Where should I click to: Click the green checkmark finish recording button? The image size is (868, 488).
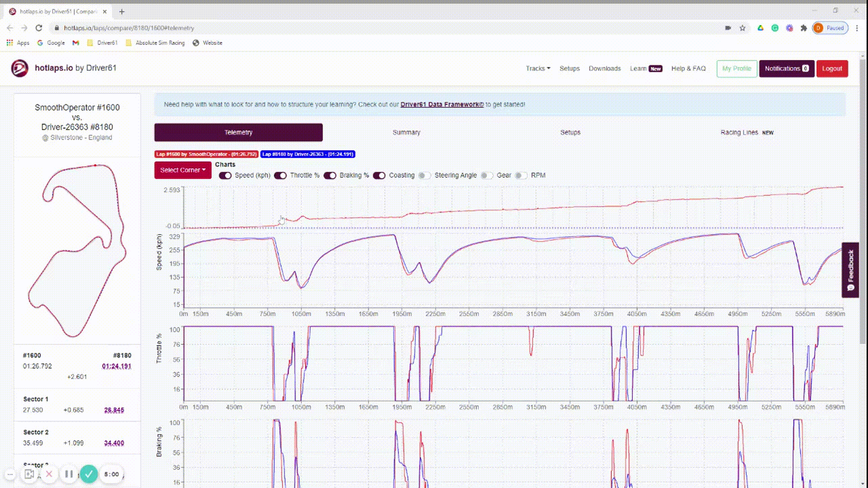tap(89, 474)
